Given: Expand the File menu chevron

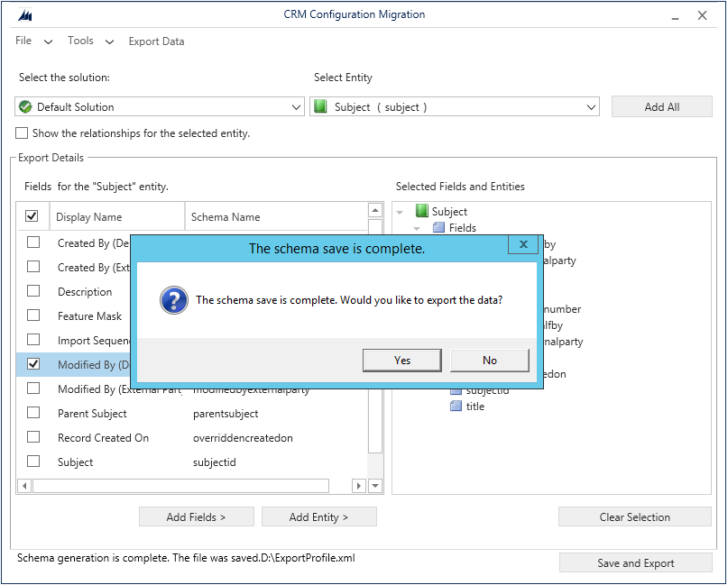Looking at the screenshot, I should [x=49, y=42].
